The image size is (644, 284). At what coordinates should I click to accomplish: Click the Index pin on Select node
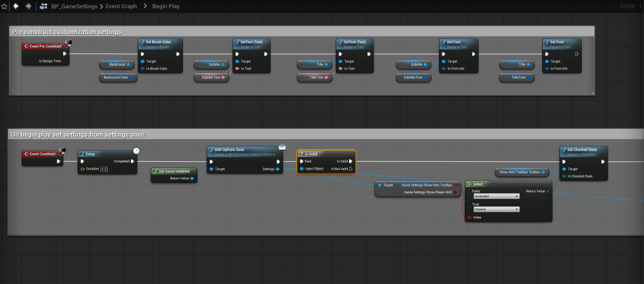point(469,217)
